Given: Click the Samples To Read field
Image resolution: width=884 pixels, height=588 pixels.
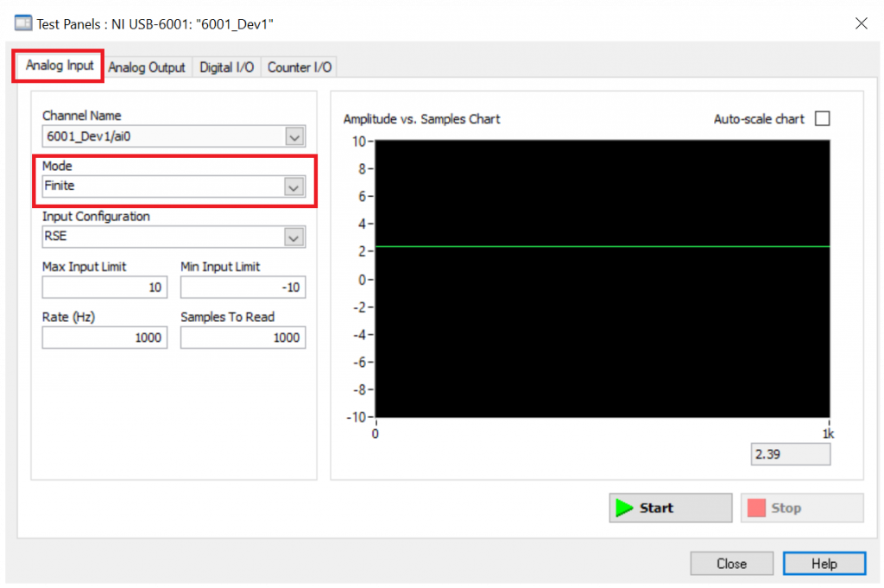Looking at the screenshot, I should [x=243, y=338].
